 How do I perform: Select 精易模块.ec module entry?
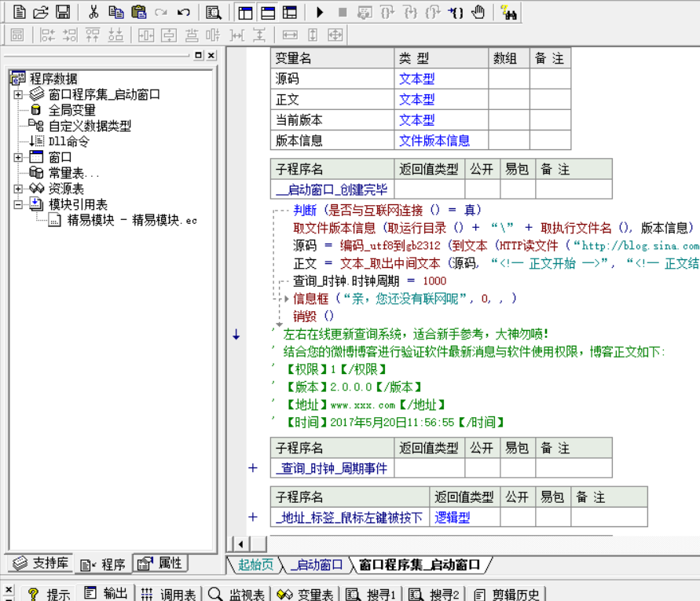pyautogui.click(x=132, y=220)
